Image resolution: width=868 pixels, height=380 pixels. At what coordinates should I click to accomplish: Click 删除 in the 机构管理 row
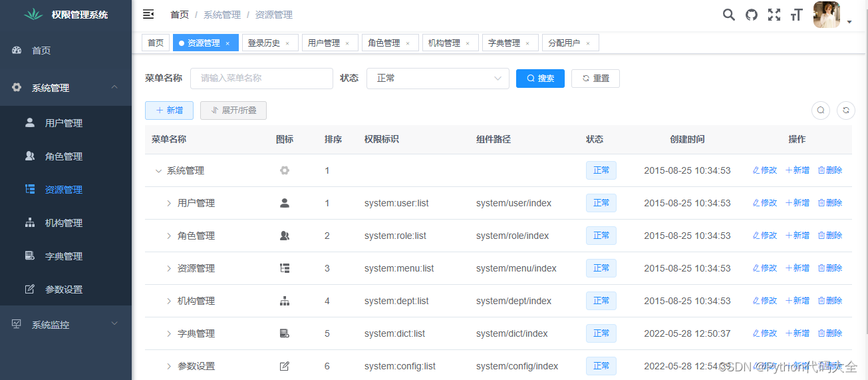coord(830,301)
